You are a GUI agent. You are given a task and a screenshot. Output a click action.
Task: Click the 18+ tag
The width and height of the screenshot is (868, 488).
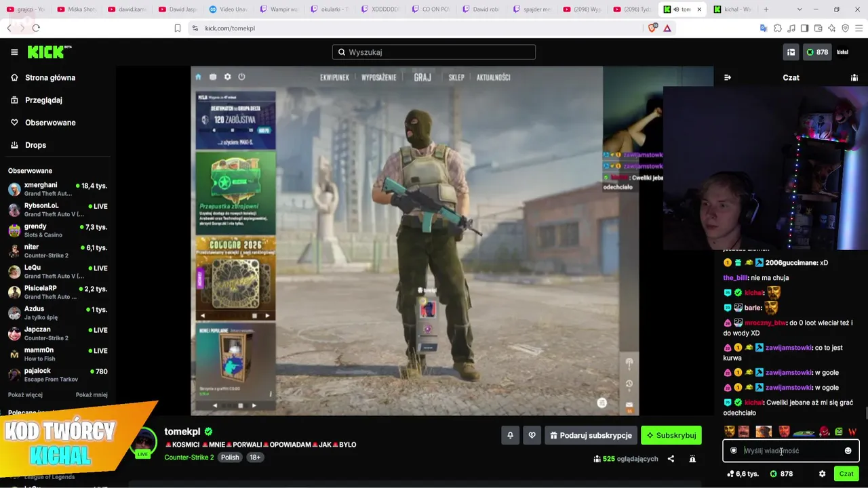pos(255,457)
